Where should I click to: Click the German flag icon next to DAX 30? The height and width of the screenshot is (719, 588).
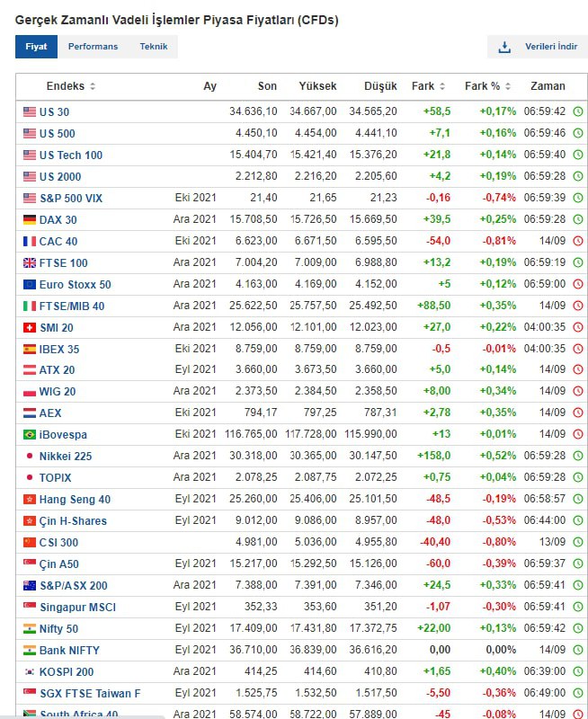30,219
